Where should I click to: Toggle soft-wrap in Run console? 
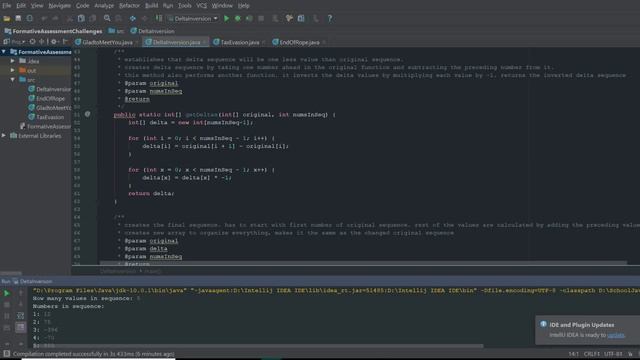pos(20,316)
